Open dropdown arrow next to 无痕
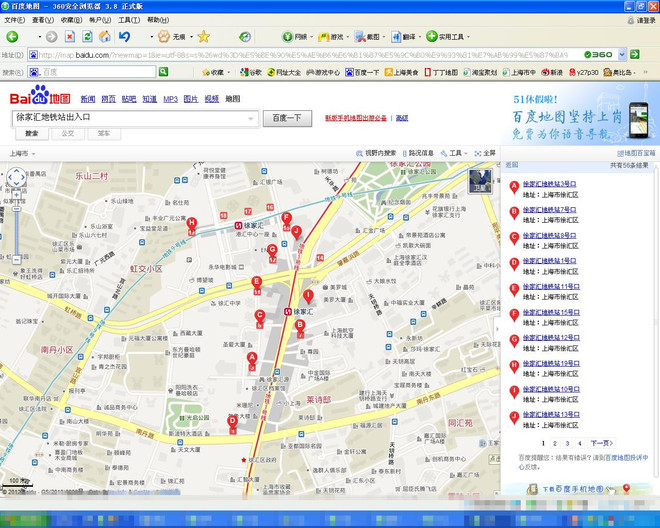This screenshot has width=660, height=528. 192,37
